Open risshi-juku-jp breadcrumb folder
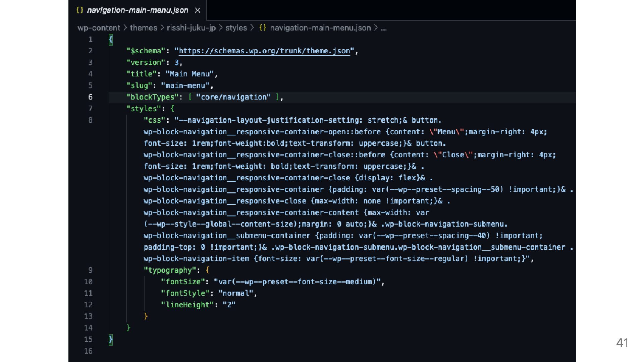644x362 pixels. [191, 28]
